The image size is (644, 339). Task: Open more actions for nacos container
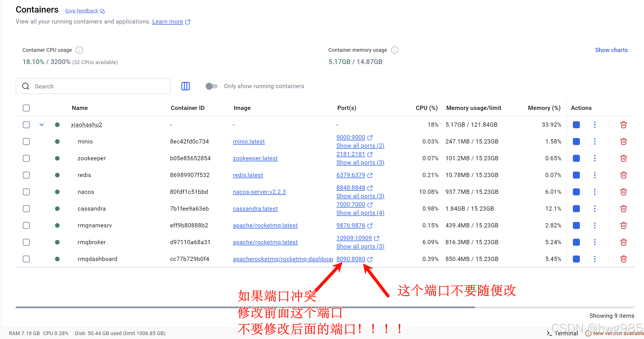click(x=595, y=192)
